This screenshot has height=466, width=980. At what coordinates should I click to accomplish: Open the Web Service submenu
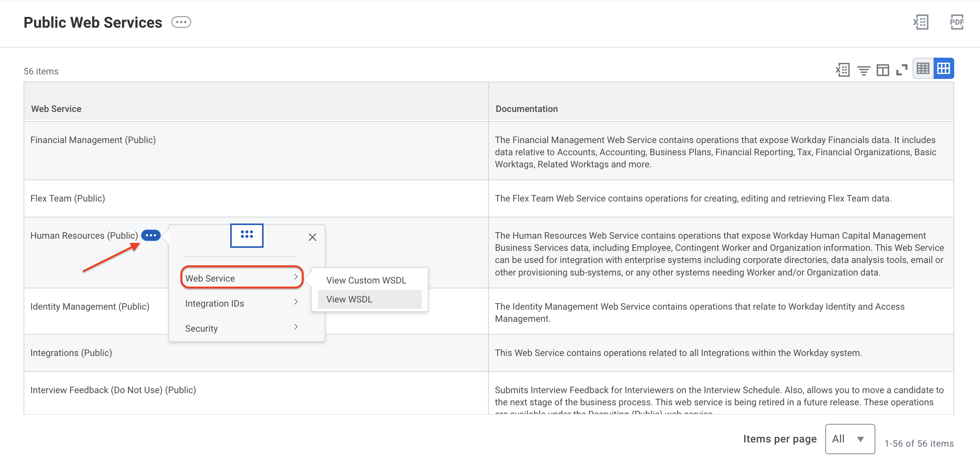coord(242,277)
